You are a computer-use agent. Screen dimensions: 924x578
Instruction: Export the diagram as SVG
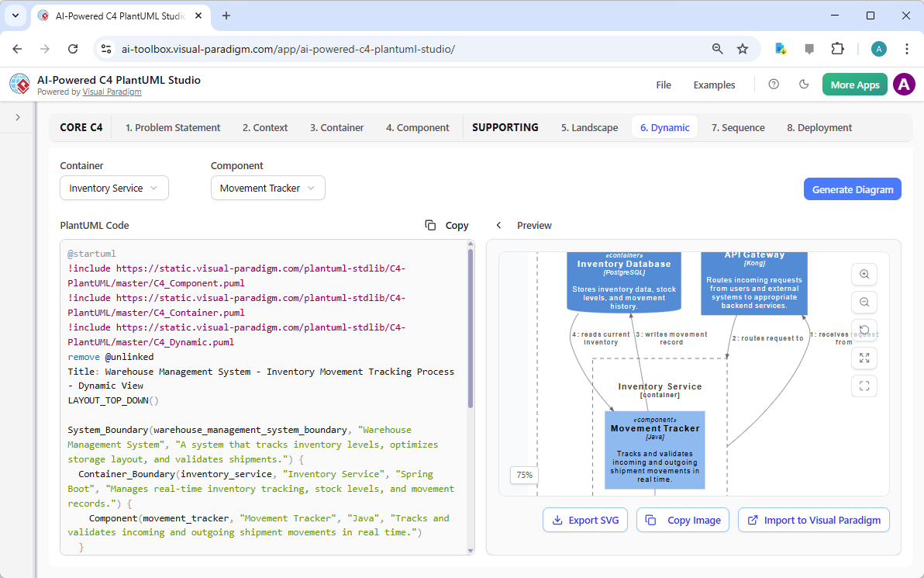585,520
